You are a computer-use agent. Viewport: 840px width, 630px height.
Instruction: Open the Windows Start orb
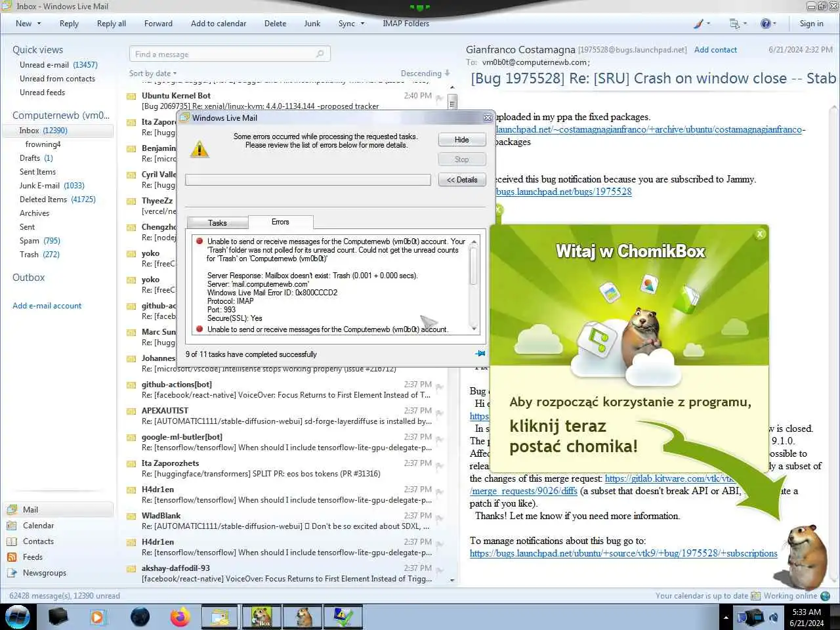point(18,617)
